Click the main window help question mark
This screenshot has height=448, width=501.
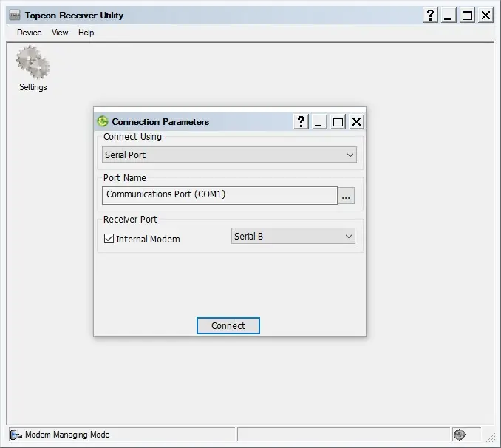(430, 15)
